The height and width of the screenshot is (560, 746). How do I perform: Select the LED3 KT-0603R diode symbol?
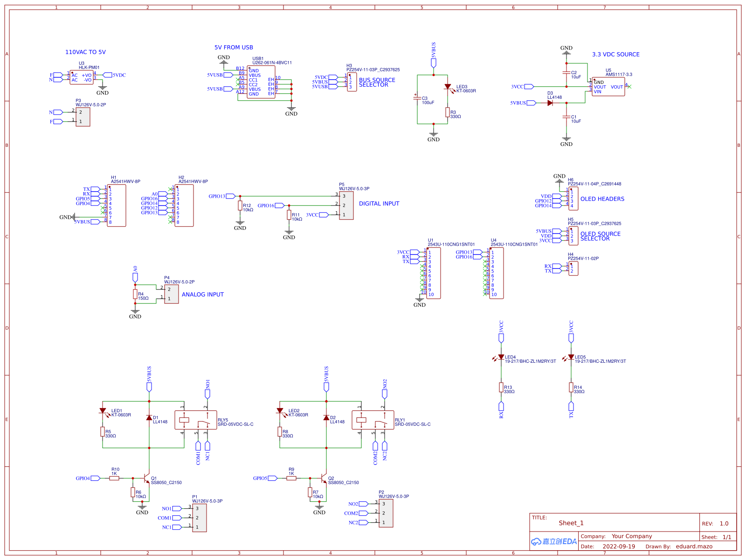click(x=449, y=87)
